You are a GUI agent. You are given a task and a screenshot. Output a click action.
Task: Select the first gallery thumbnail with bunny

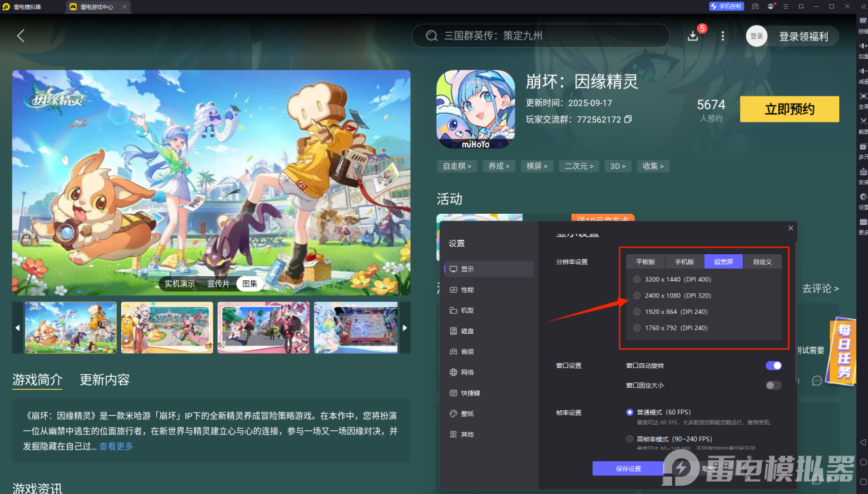[71, 328]
